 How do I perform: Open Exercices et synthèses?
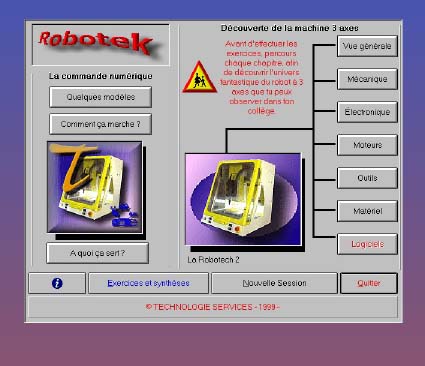coord(148,283)
